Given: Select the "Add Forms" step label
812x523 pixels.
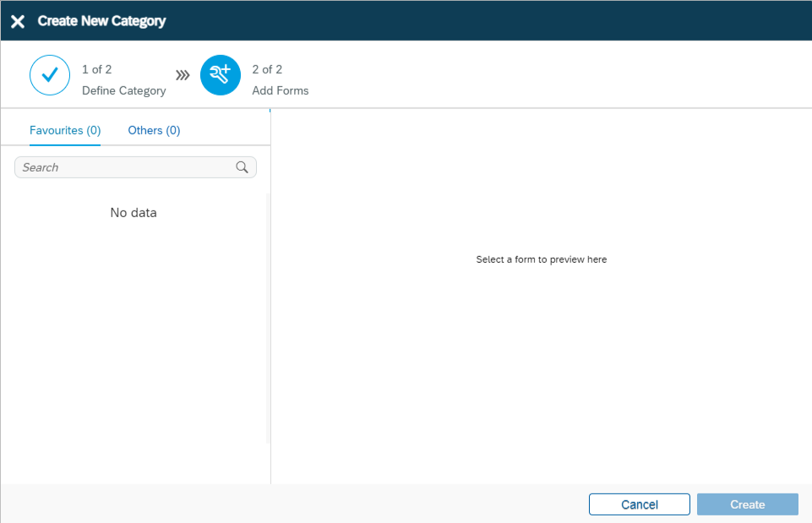Looking at the screenshot, I should 281,90.
